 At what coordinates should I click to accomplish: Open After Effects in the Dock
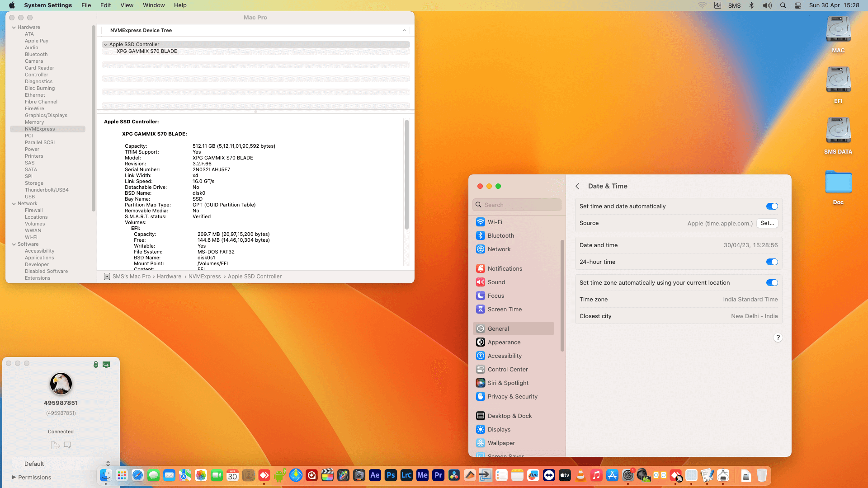tap(375, 475)
